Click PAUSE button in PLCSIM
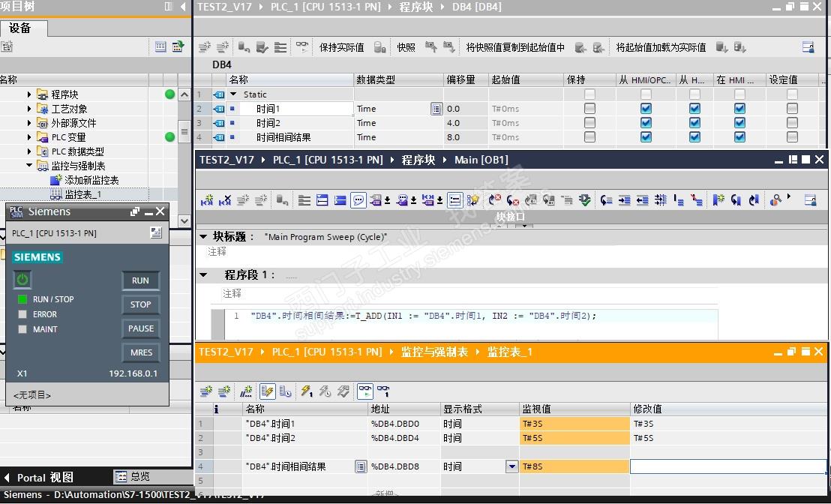 tap(140, 328)
